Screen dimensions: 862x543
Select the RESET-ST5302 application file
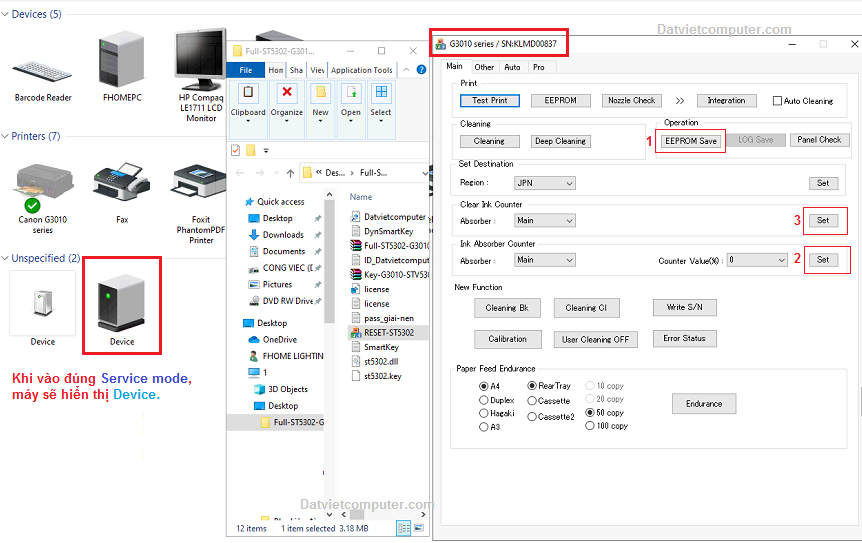[x=389, y=333]
